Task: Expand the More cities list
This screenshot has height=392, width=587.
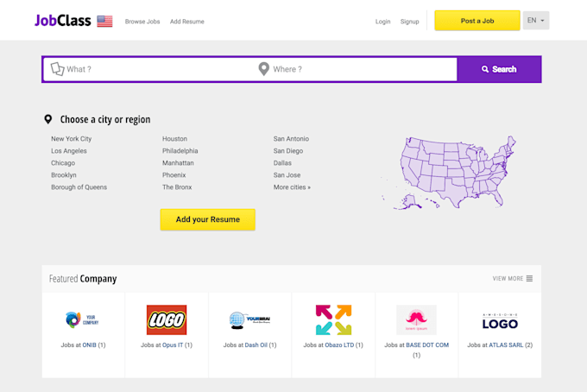Action: 292,187
